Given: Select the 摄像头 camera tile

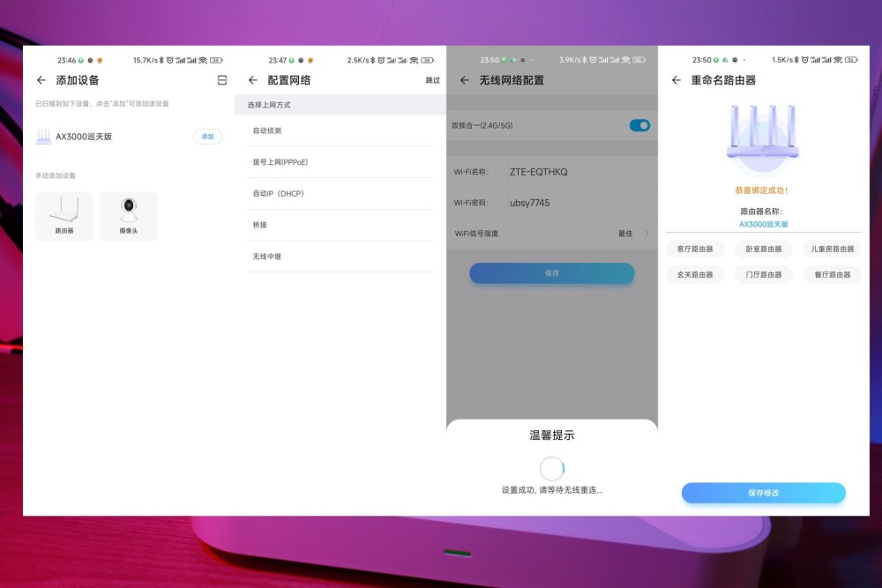Looking at the screenshot, I should [x=129, y=217].
